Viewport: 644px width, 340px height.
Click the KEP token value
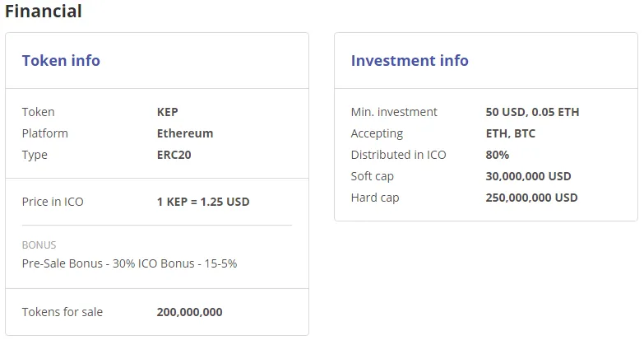167,112
